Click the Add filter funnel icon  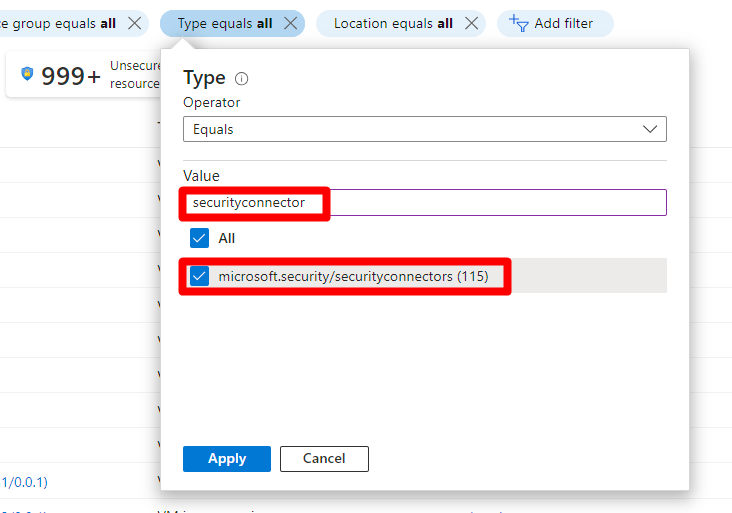[x=519, y=23]
